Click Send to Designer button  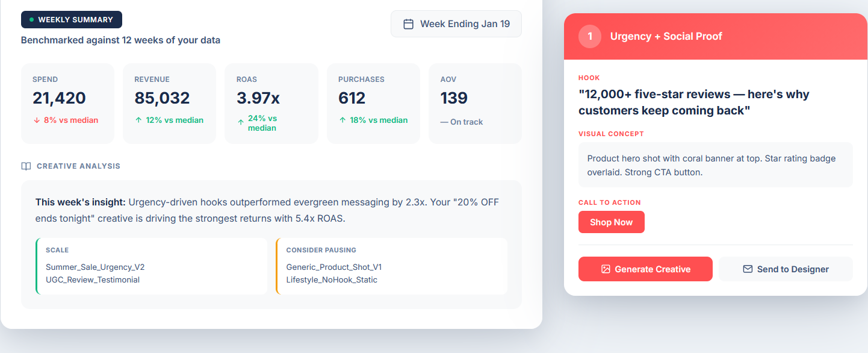tap(786, 269)
